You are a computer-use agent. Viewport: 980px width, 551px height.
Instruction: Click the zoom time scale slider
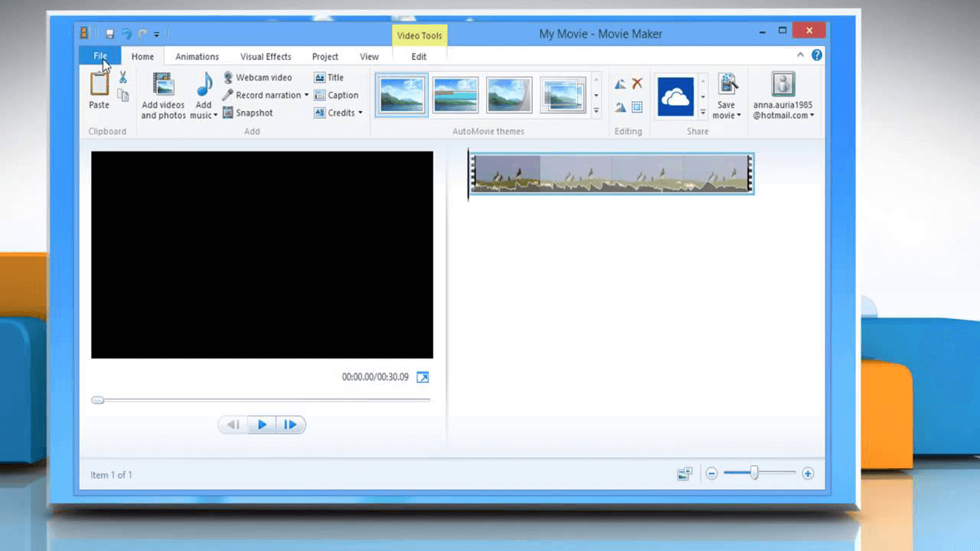[754, 474]
